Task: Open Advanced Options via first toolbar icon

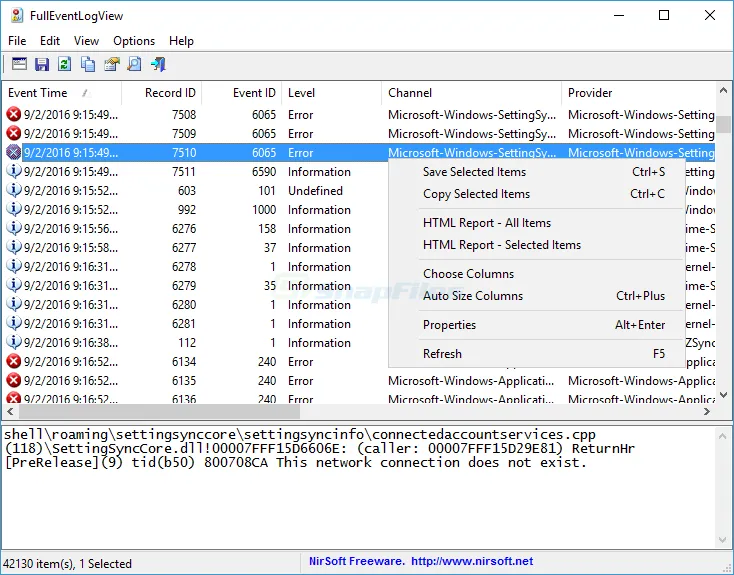Action: tap(19, 64)
